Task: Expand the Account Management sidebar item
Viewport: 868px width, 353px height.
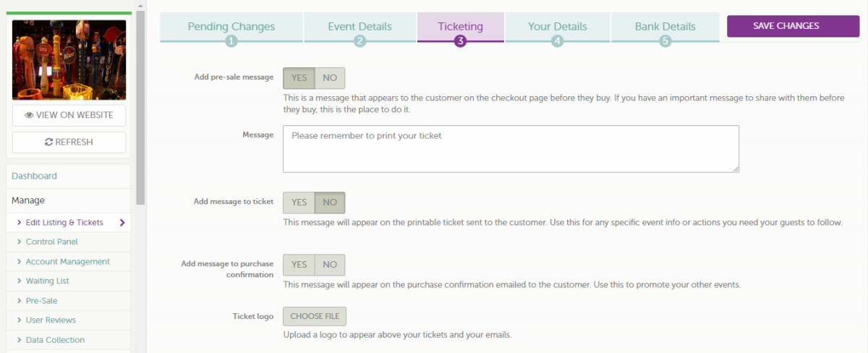Action: 68,261
